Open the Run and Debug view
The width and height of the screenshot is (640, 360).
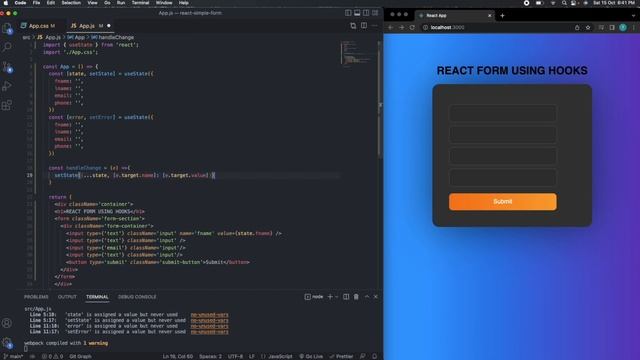7,86
